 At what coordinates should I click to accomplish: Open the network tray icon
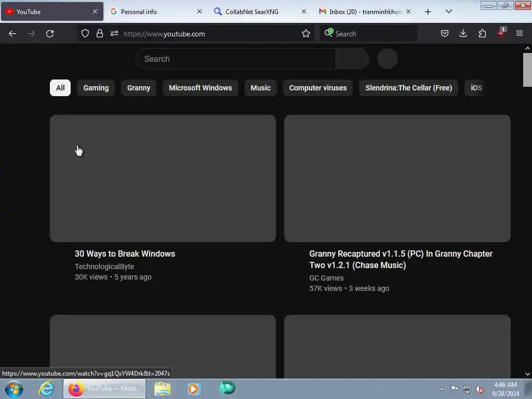tap(467, 389)
